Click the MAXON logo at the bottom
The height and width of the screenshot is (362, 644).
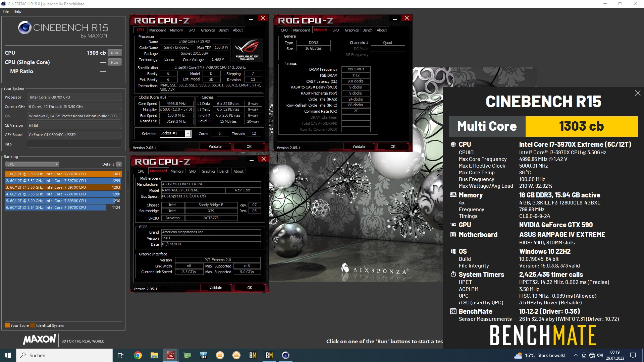pyautogui.click(x=39, y=340)
